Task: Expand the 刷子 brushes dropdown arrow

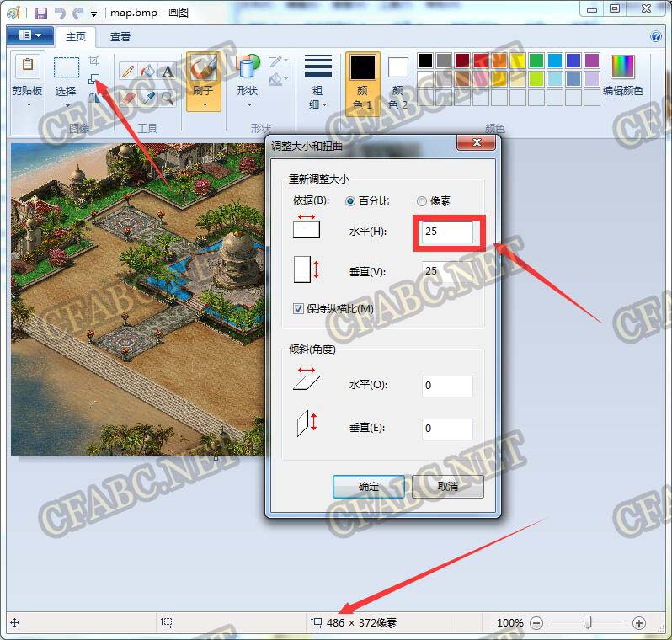Action: (x=205, y=104)
